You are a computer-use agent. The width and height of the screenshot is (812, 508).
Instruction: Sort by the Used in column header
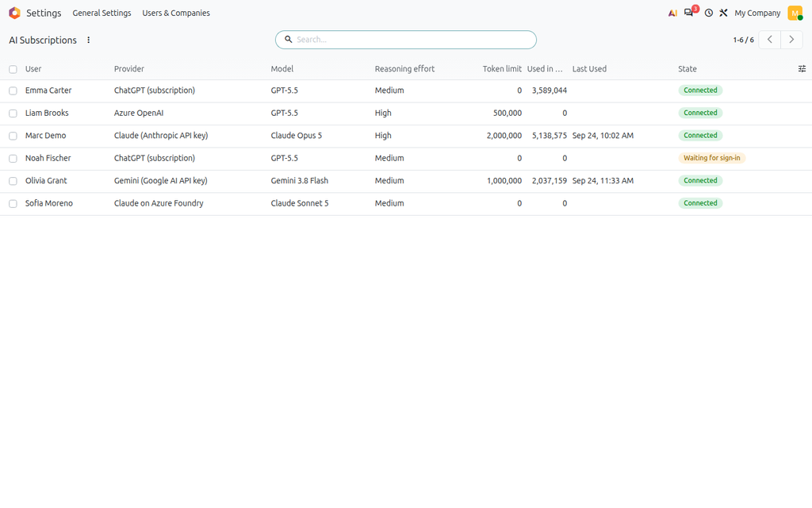coord(545,69)
